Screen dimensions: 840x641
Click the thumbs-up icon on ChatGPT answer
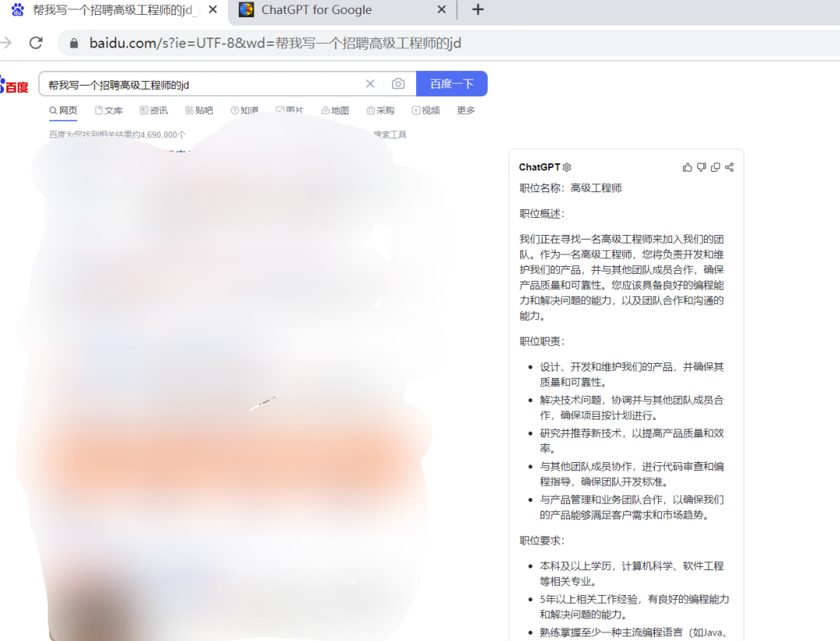coord(687,166)
